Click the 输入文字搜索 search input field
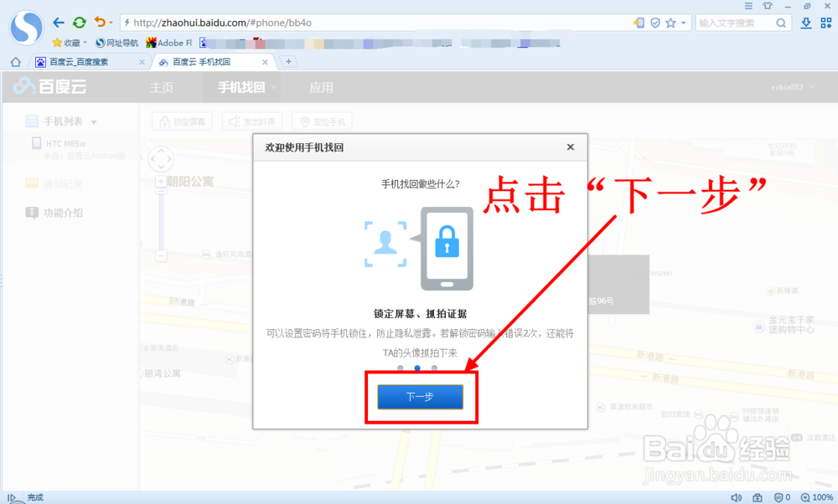The image size is (838, 504). click(x=737, y=23)
